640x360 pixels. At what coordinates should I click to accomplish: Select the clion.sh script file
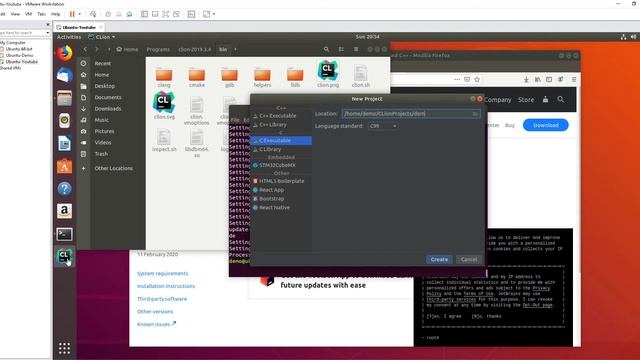pos(361,76)
